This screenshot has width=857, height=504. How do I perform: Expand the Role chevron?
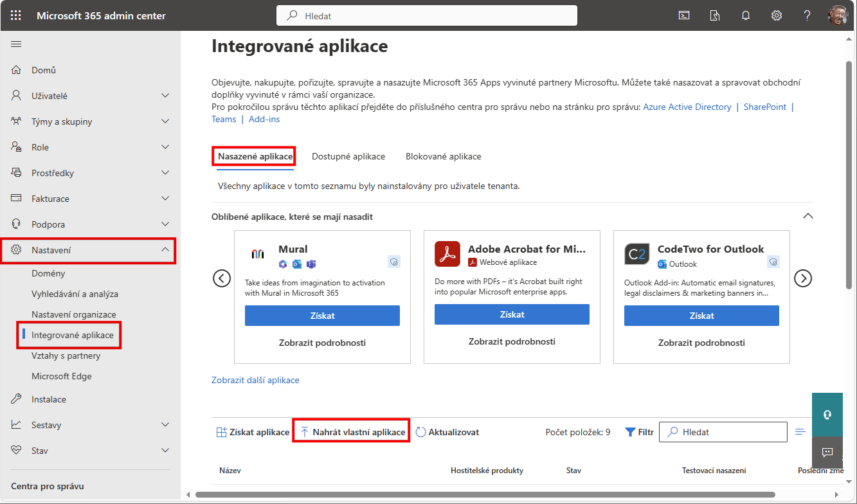click(165, 147)
